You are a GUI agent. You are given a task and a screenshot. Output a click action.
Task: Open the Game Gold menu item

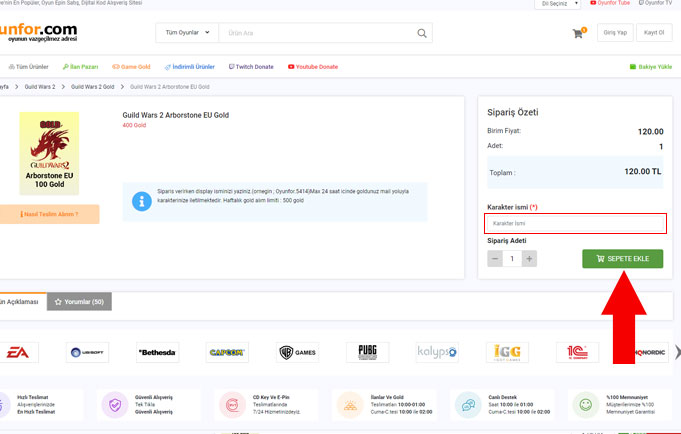131,67
